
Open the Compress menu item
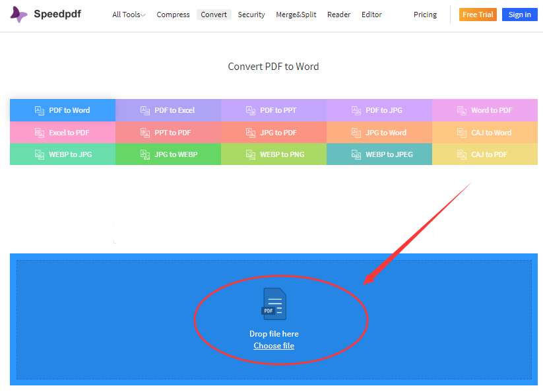[x=173, y=15]
